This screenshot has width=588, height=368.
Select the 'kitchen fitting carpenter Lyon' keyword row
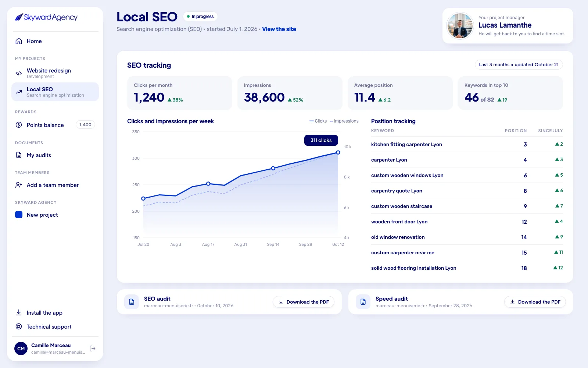[x=467, y=144]
